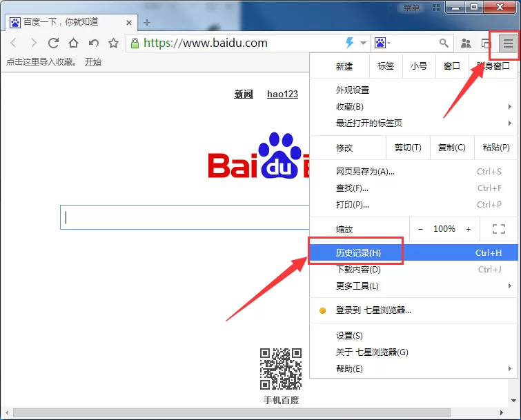Viewport: 521px width, 420px height.
Task: Bookmark this page with the star icon
Action: 114,43
